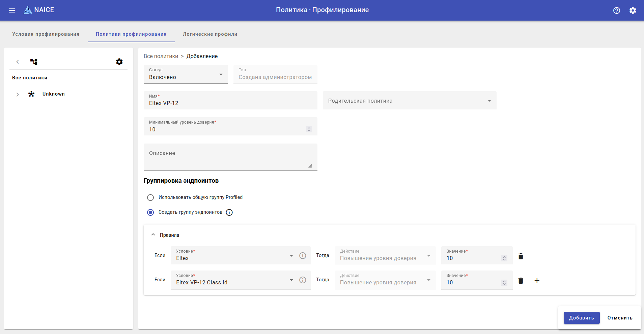Screen dimensions: 644x334
Task: Switch to Логические профили tab
Action: pos(210,34)
